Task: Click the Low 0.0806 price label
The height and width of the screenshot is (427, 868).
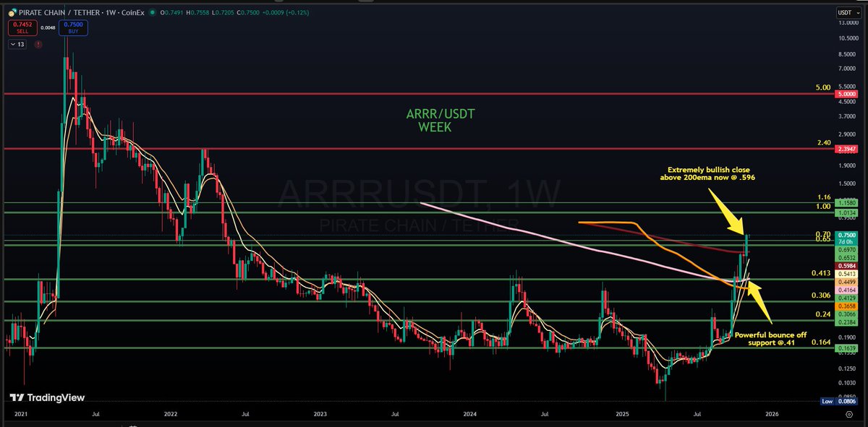Action: click(840, 401)
